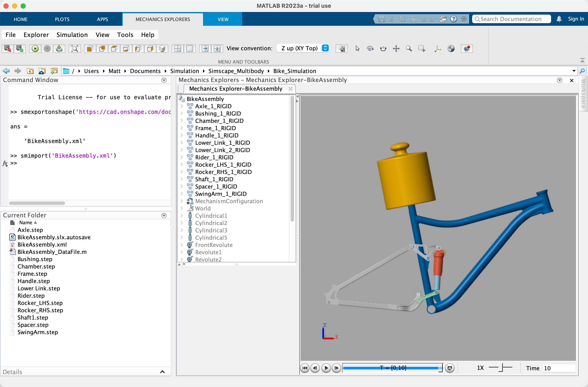Stop the simulation playback
Image resolution: width=588 pixels, height=387 pixels.
(47, 49)
